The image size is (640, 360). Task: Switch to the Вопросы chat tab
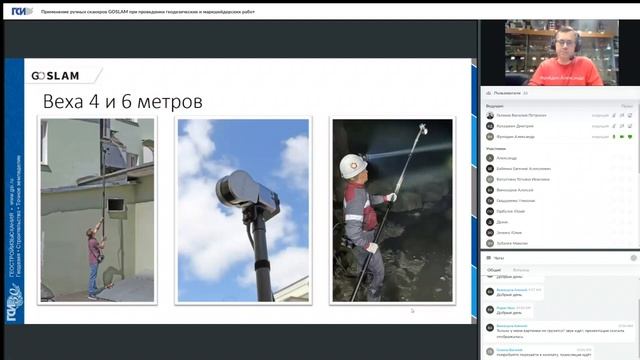521,270
